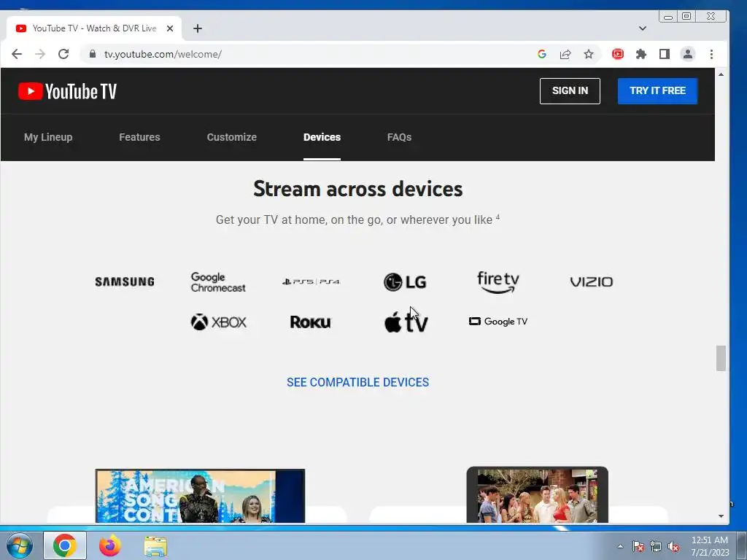The image size is (747, 560).
Task: Open the Extensions puzzle icon
Action: [641, 54]
